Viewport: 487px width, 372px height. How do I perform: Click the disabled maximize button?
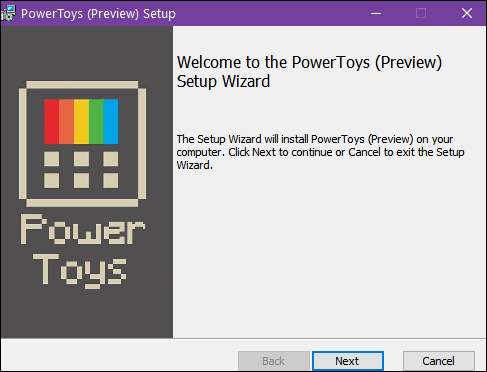(421, 13)
